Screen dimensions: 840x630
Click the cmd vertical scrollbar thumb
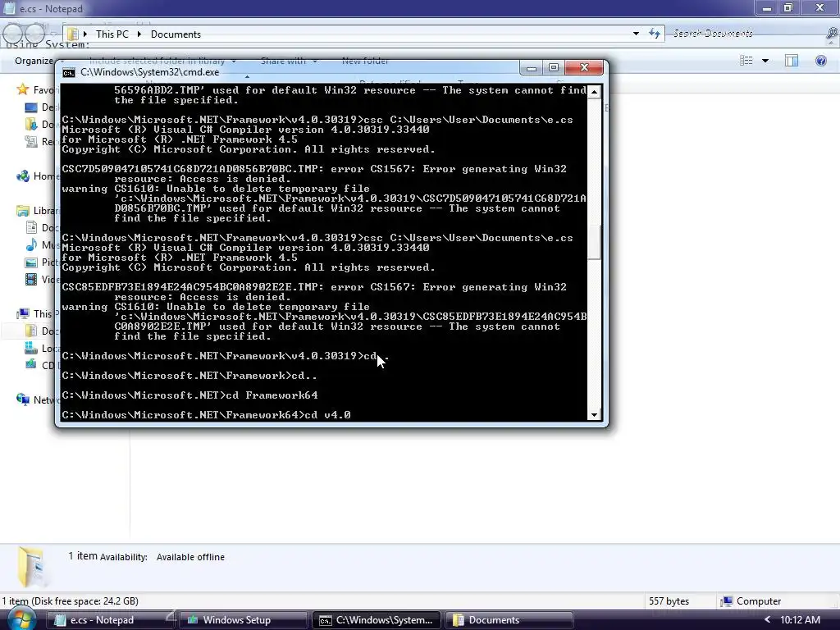[x=594, y=242]
